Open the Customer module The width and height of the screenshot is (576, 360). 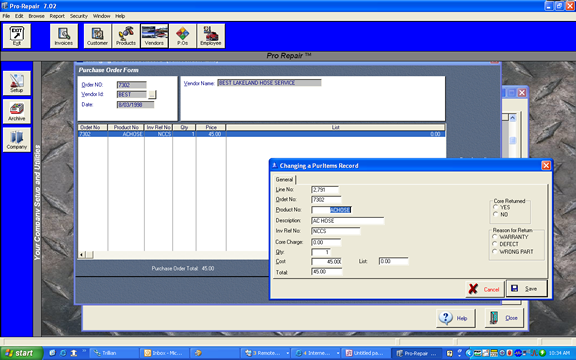97,36
